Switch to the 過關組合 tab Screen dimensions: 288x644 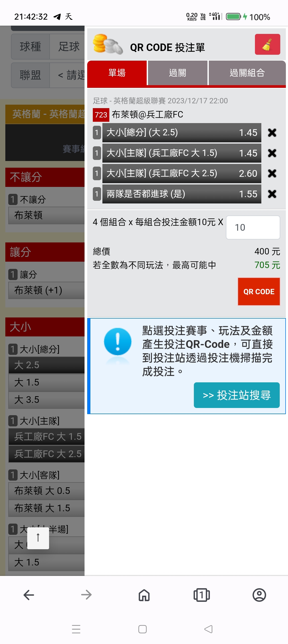(247, 73)
